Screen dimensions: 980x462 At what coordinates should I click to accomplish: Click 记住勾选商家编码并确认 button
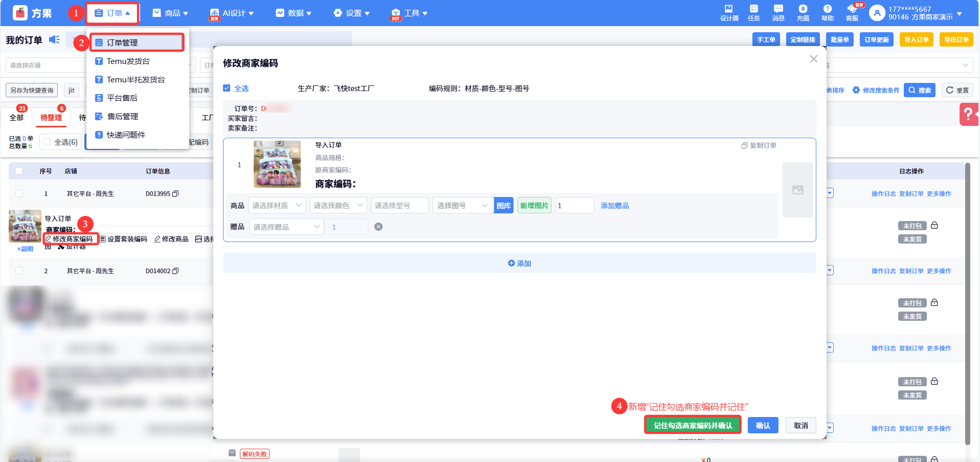coord(693,426)
